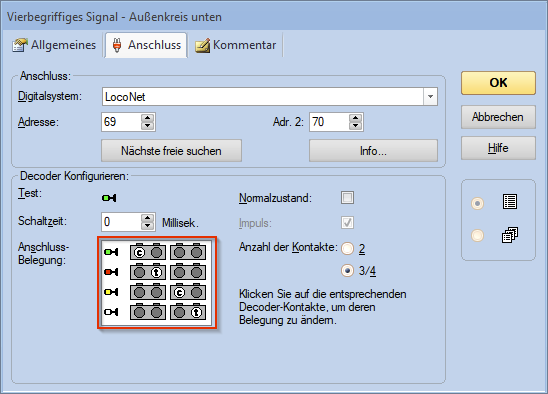Click the 'c' contact in yellow row
This screenshot has height=394, width=548.
click(179, 293)
